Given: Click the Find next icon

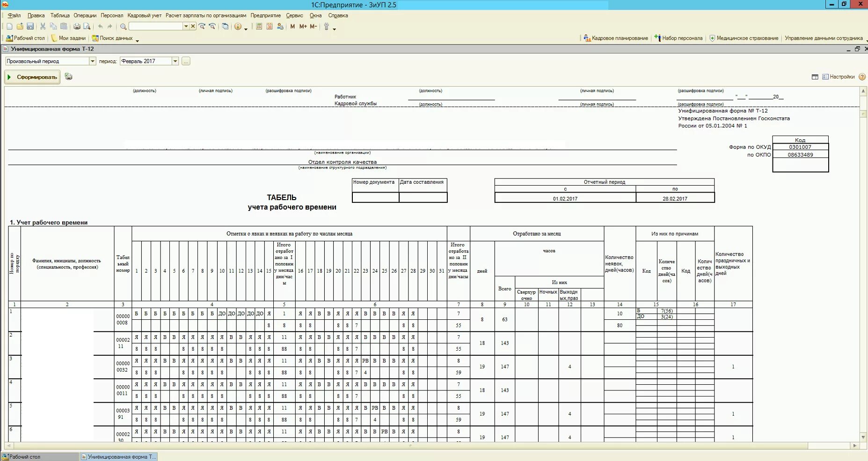Looking at the screenshot, I should point(202,27).
